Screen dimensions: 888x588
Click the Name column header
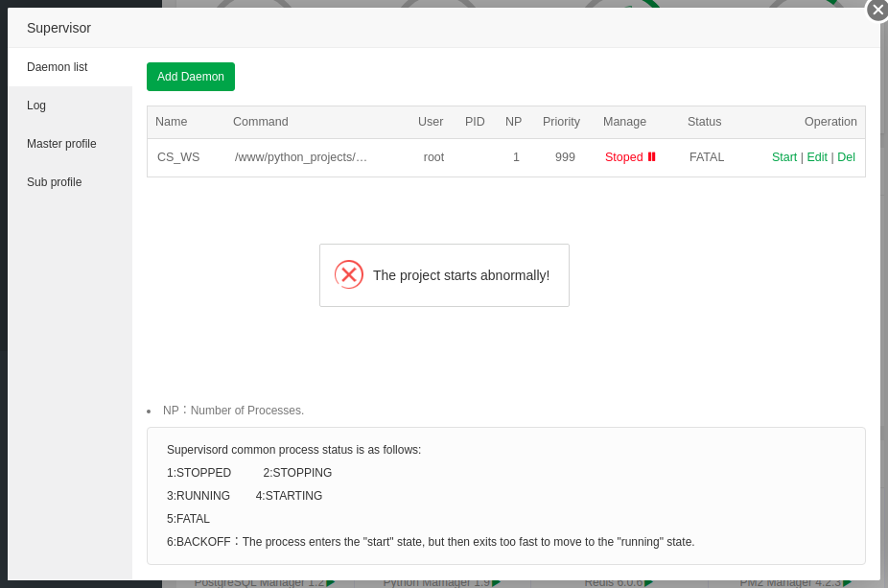click(171, 122)
